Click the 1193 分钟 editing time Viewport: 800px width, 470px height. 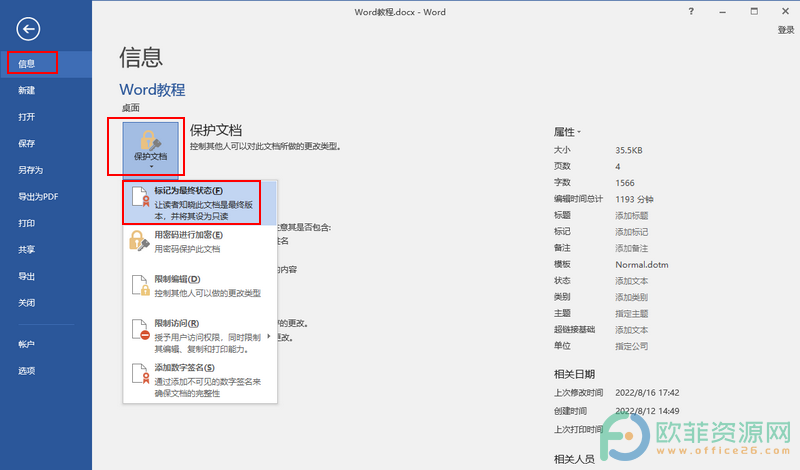pos(634,200)
